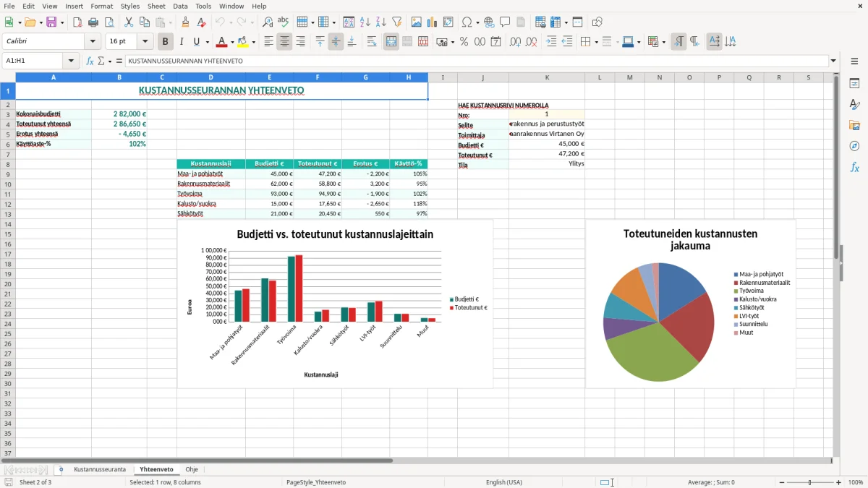Open the Underline style dropdown arrow
This screenshot has height=488, width=868.
point(207,42)
